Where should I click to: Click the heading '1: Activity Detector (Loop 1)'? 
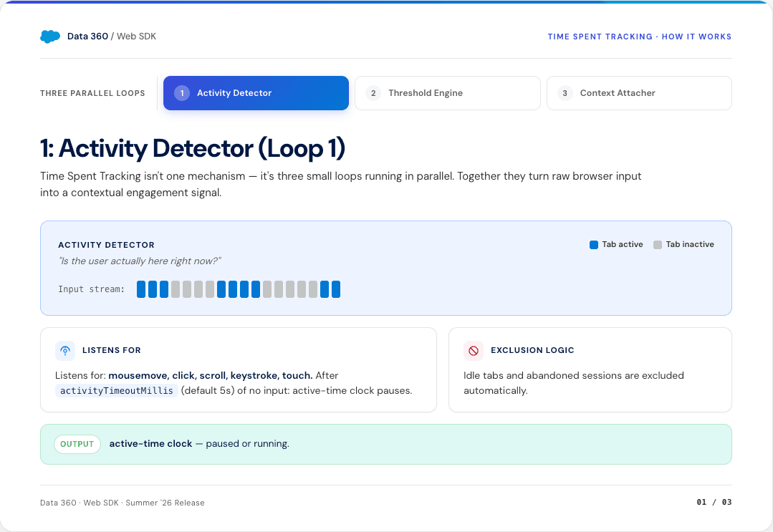193,148
